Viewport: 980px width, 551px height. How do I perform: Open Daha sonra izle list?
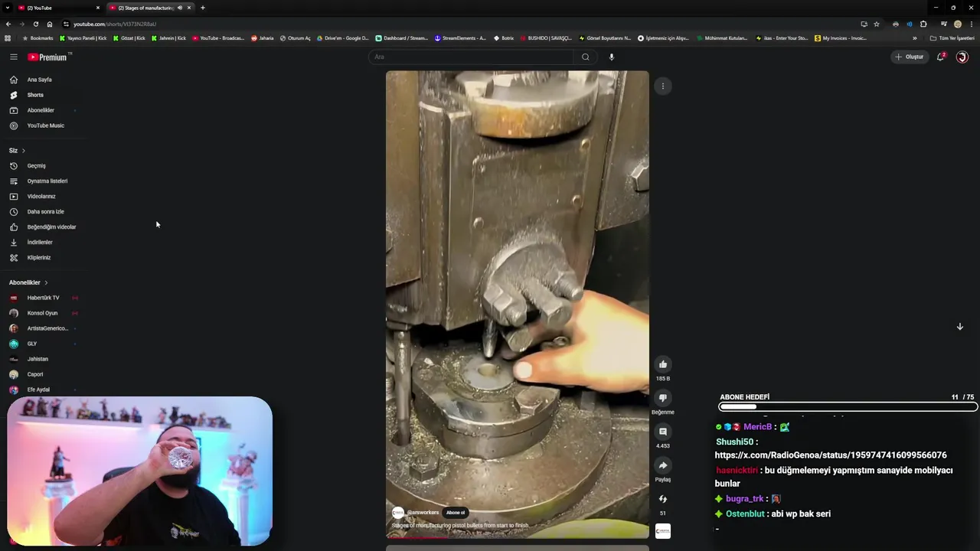point(45,212)
